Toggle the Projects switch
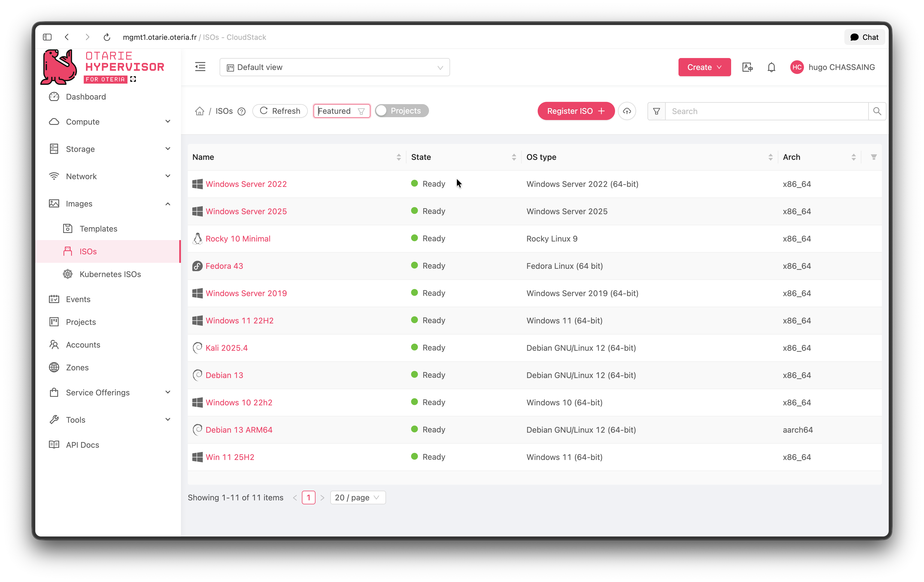The width and height of the screenshot is (924, 582). click(401, 111)
